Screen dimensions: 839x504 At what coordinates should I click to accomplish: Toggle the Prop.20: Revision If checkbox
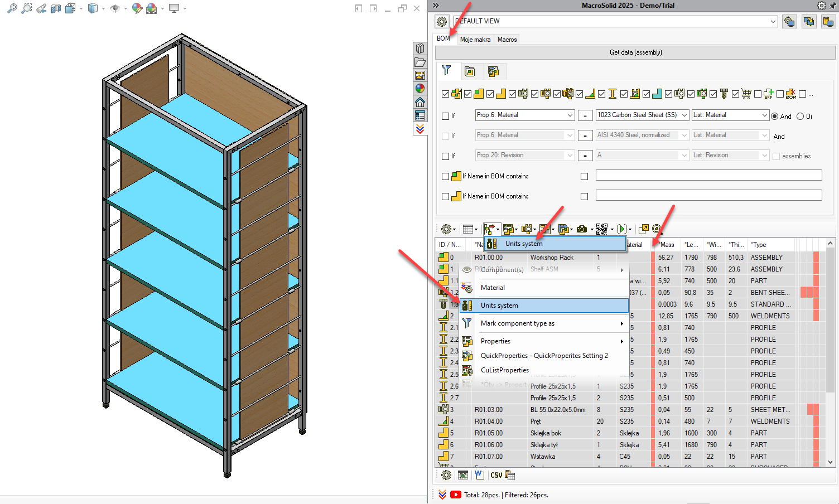click(445, 156)
